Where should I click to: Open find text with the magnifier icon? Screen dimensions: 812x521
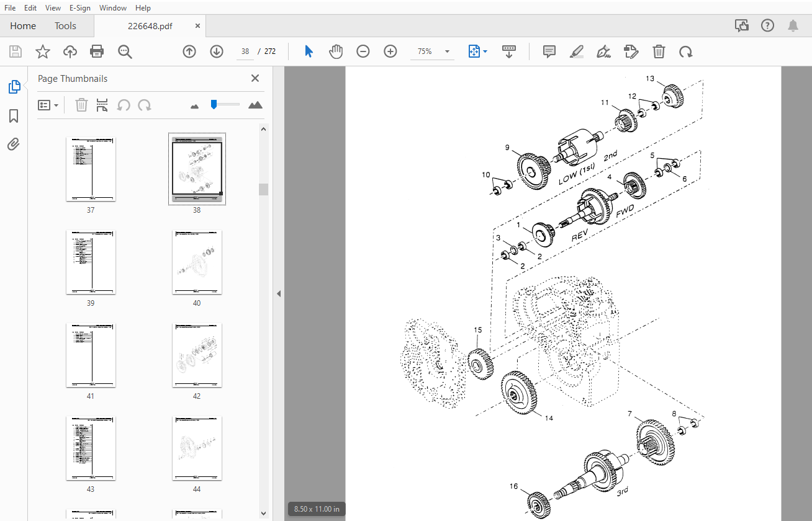pos(125,51)
